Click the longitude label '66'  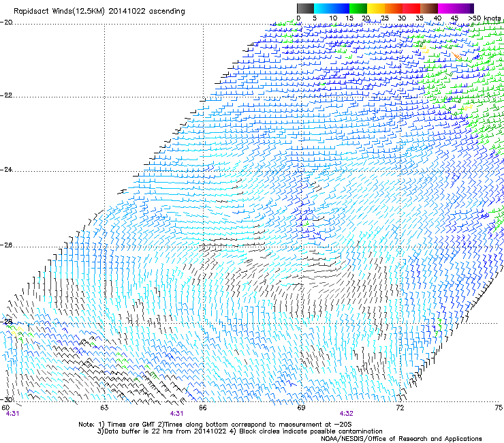point(202,408)
